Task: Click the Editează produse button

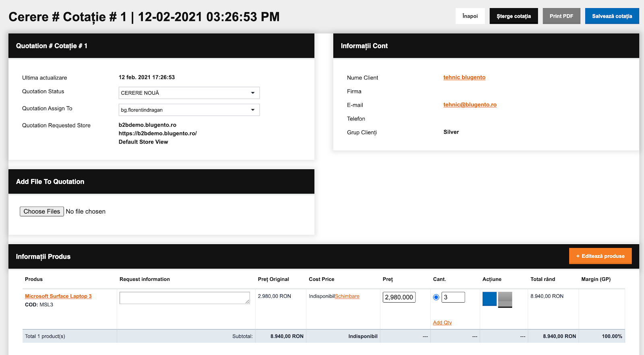Action: coord(601,256)
